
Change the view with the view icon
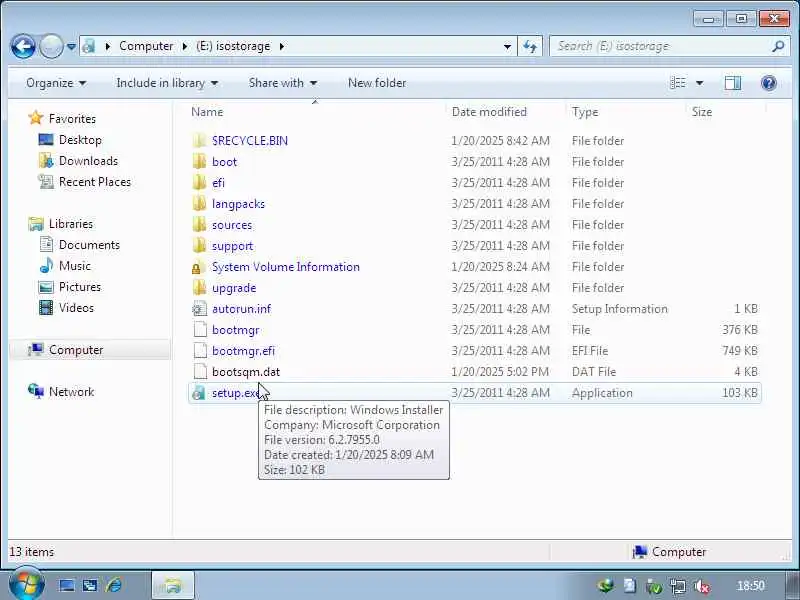[x=678, y=83]
